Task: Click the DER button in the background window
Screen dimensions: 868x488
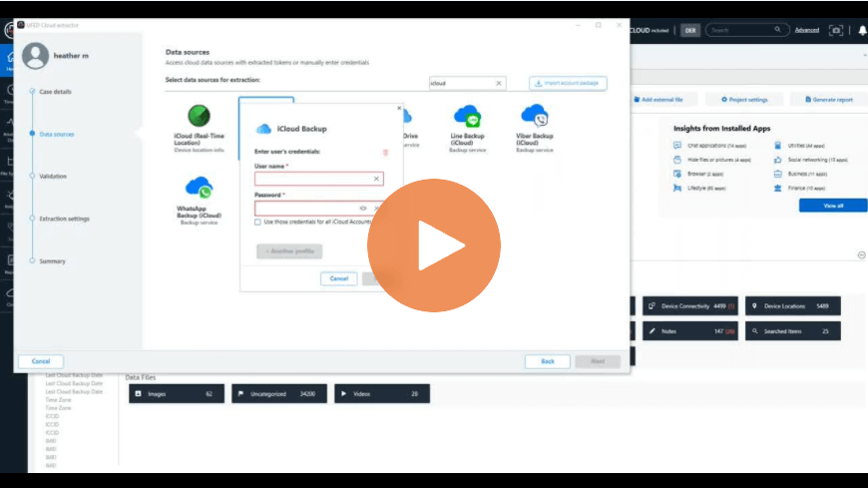Action: [x=690, y=31]
